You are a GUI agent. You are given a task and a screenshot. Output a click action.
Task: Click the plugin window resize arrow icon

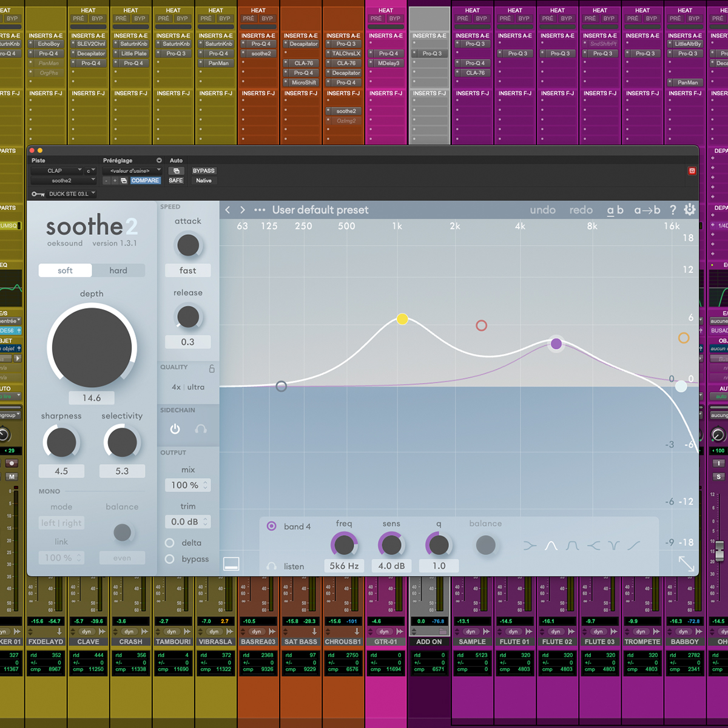pyautogui.click(x=686, y=564)
